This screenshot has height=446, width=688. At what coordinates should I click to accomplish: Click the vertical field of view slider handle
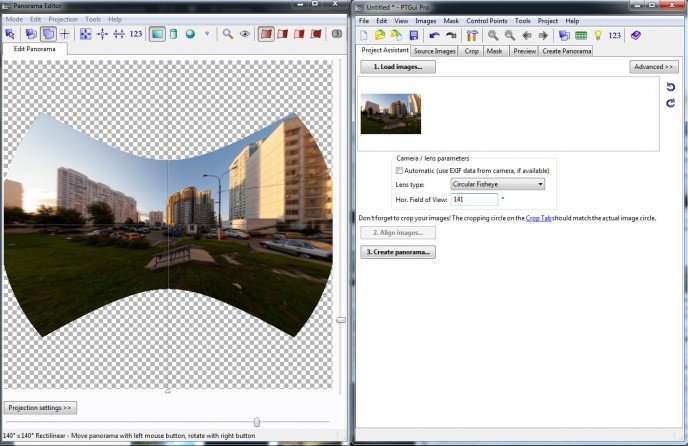tap(341, 320)
